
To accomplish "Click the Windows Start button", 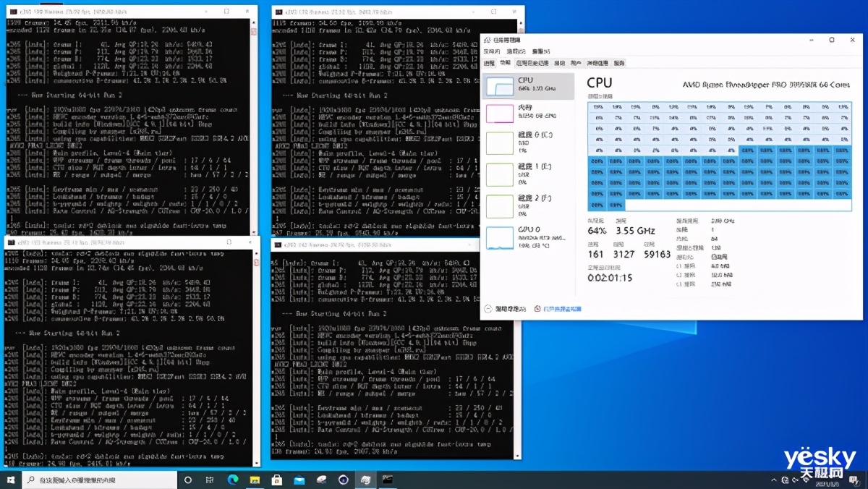I will click(x=11, y=480).
